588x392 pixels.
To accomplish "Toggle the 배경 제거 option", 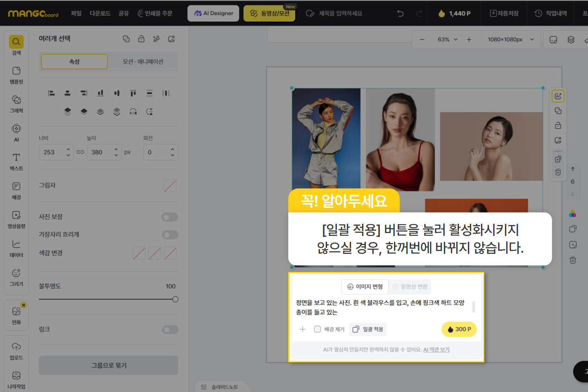I will tap(329, 329).
